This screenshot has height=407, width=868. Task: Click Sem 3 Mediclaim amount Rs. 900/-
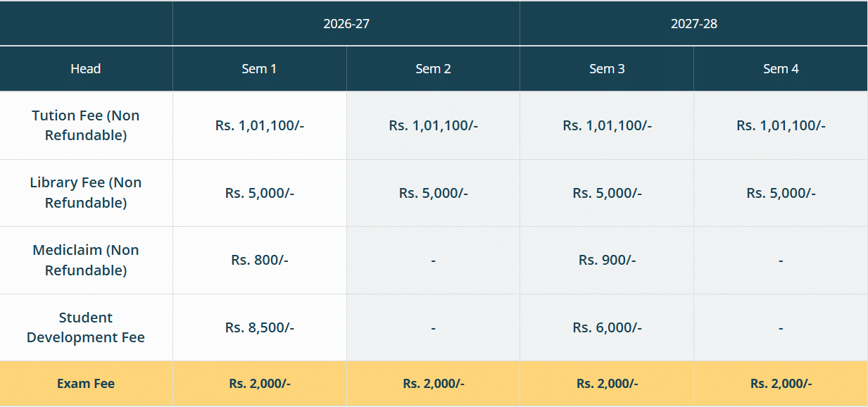coord(607,260)
